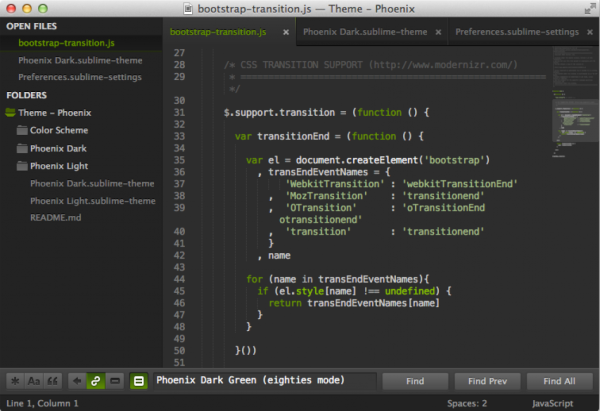Close the Preferences.sublime-settings tab
The image size is (600, 411).
pyautogui.click(x=590, y=32)
